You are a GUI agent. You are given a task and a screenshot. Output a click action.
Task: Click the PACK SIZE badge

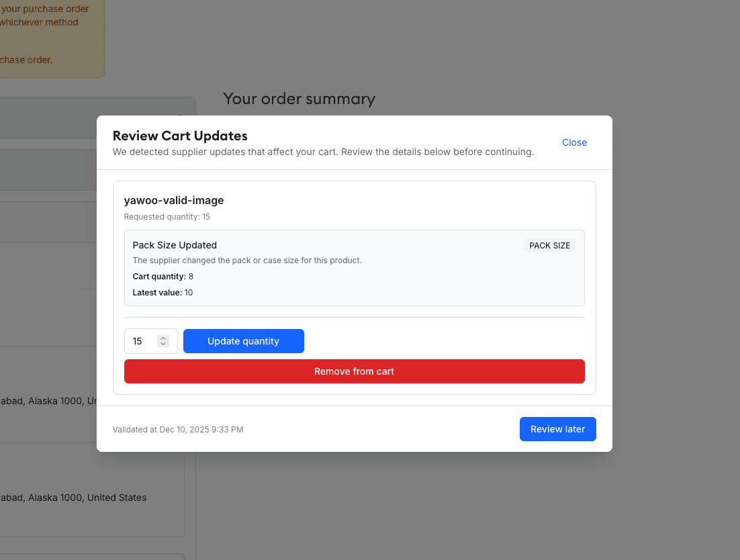click(549, 246)
